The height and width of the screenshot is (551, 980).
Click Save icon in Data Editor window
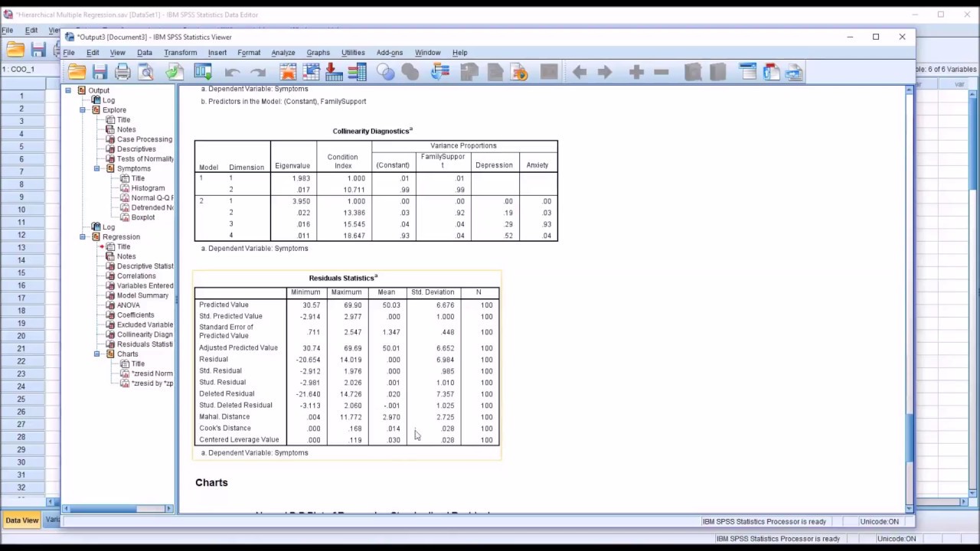[x=38, y=50]
